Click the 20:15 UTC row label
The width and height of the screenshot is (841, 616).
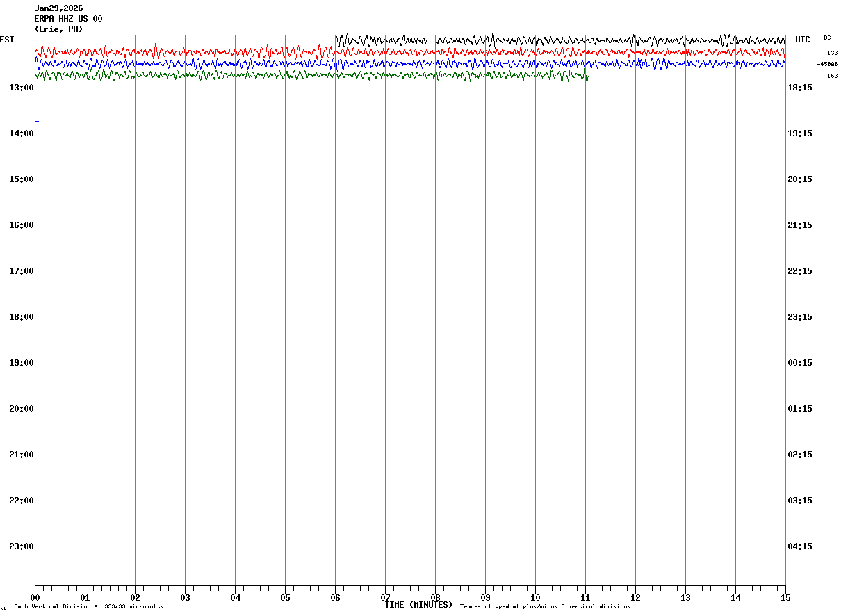800,179
